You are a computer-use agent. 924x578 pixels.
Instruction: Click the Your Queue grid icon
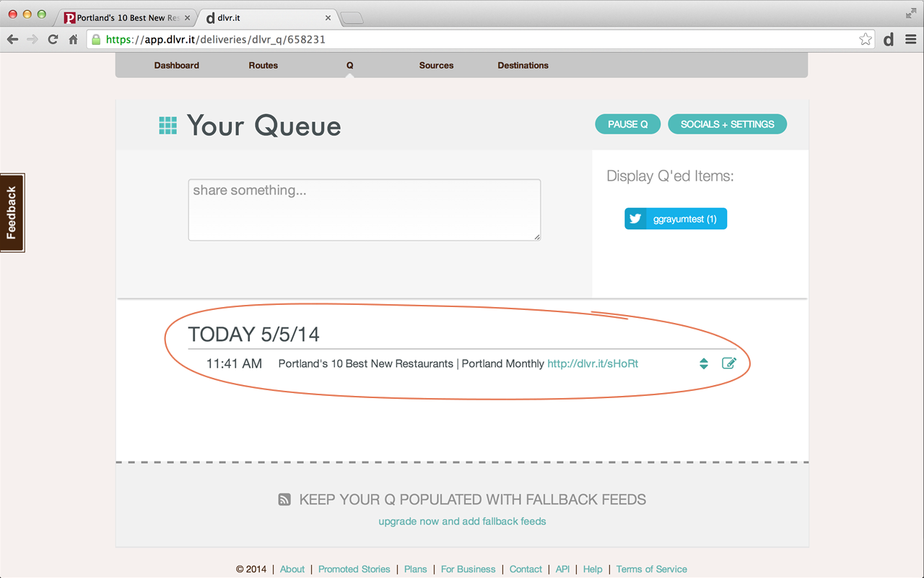(167, 125)
